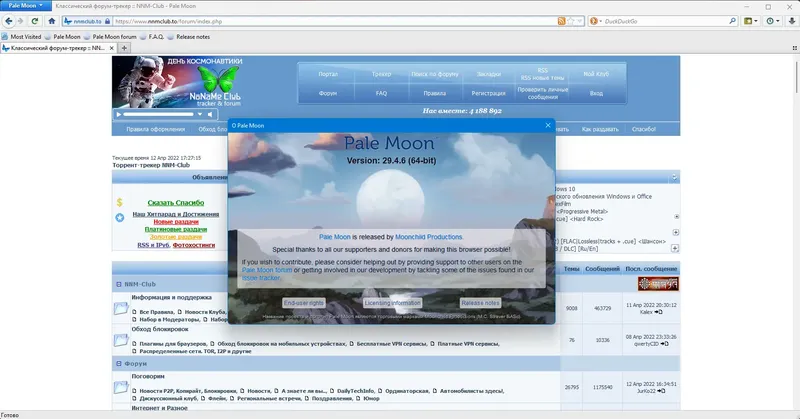The width and height of the screenshot is (800, 419).
Task: Play the site audio player
Action: (x=119, y=114)
